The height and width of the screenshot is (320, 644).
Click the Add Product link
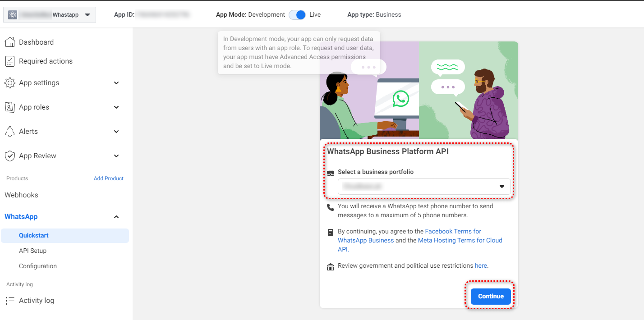tap(109, 178)
